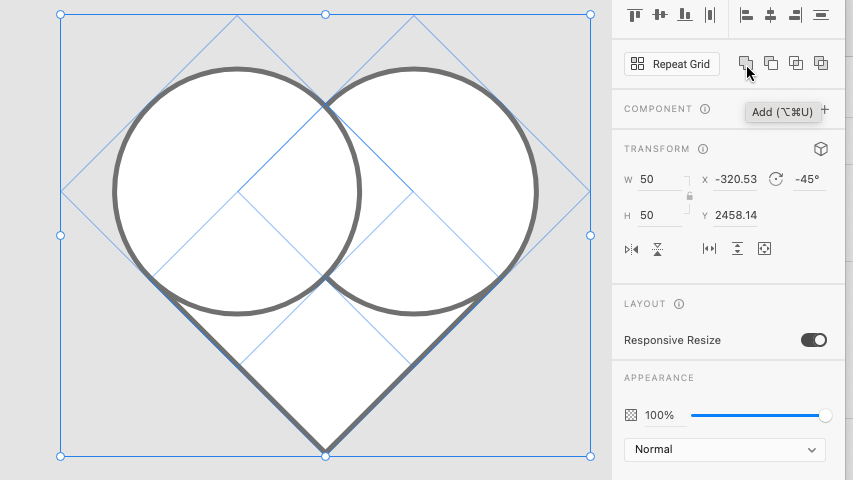Viewport: 853px width, 480px height.
Task: Click the Width input field
Action: point(658,180)
